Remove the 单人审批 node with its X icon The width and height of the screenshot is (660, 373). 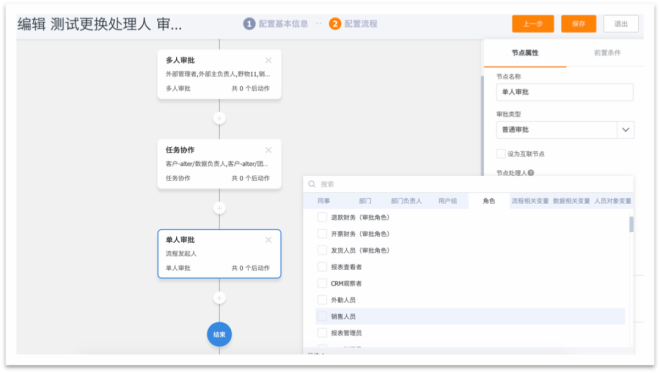[268, 240]
